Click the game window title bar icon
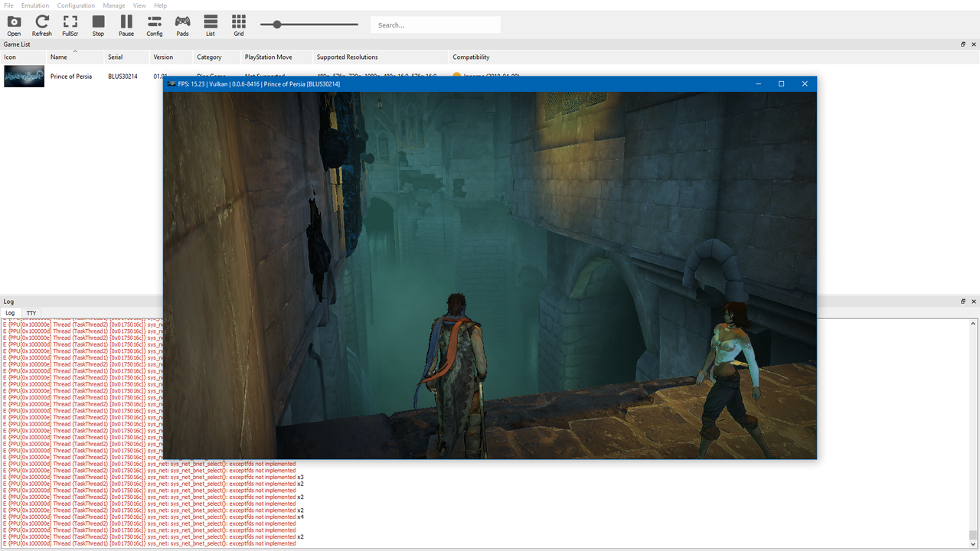 171,83
